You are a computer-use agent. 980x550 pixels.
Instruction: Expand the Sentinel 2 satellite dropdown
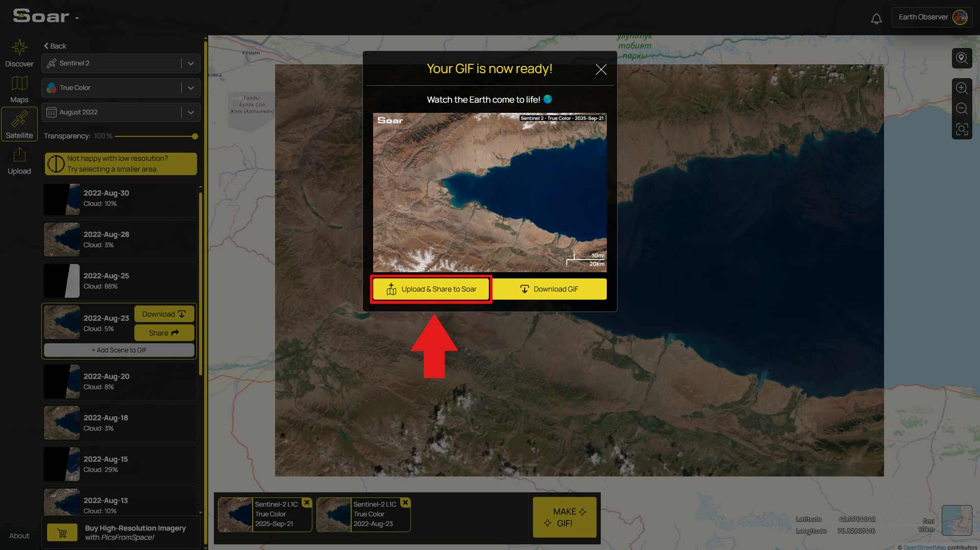[190, 63]
